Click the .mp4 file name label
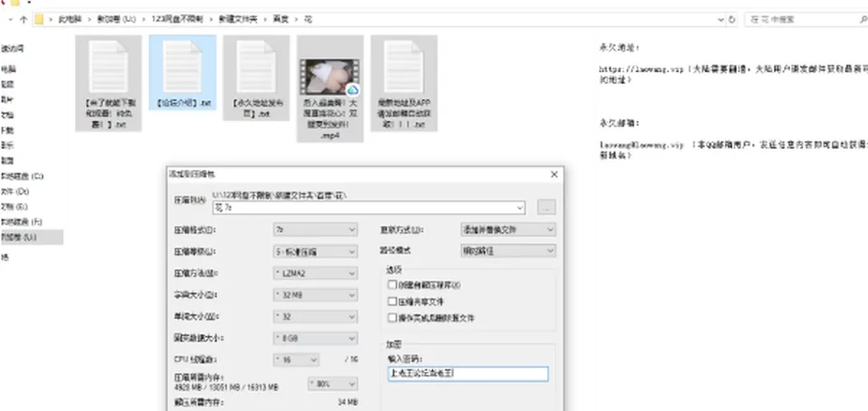 [330, 119]
